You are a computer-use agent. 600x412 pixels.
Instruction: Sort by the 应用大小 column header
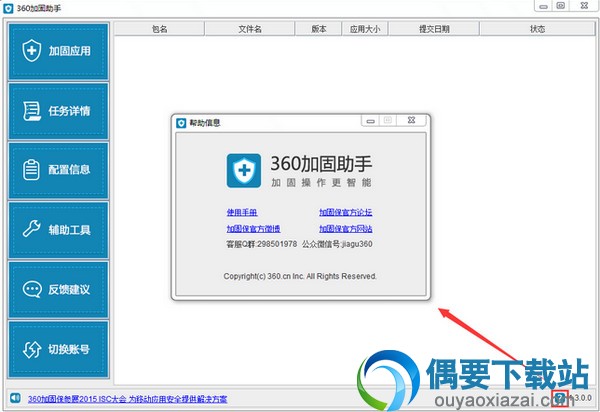pyautogui.click(x=365, y=29)
